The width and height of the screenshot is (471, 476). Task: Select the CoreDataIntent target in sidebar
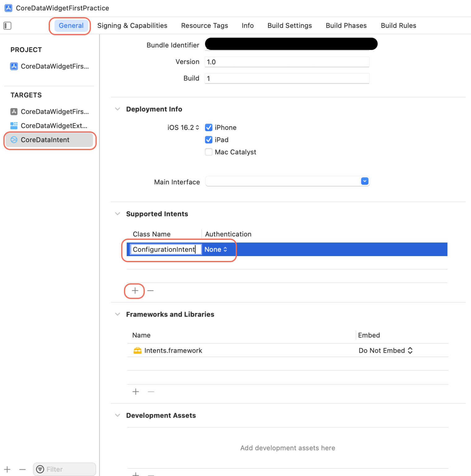(45, 140)
